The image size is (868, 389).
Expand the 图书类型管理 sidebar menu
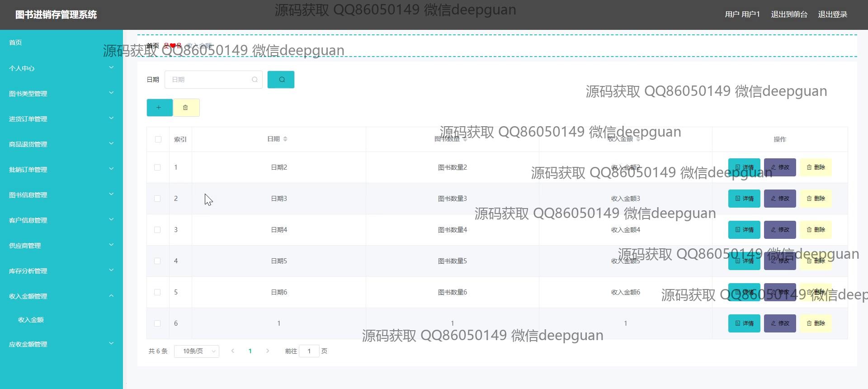tap(61, 94)
